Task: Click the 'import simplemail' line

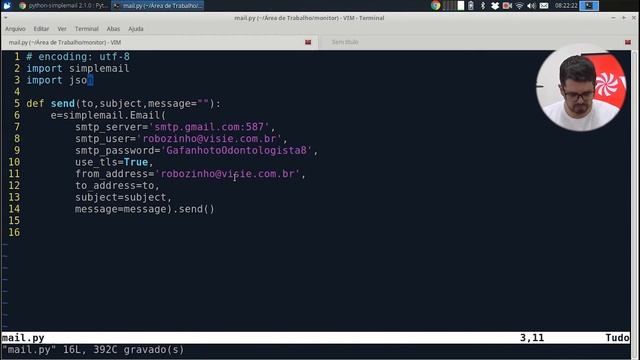Action: pyautogui.click(x=78, y=69)
